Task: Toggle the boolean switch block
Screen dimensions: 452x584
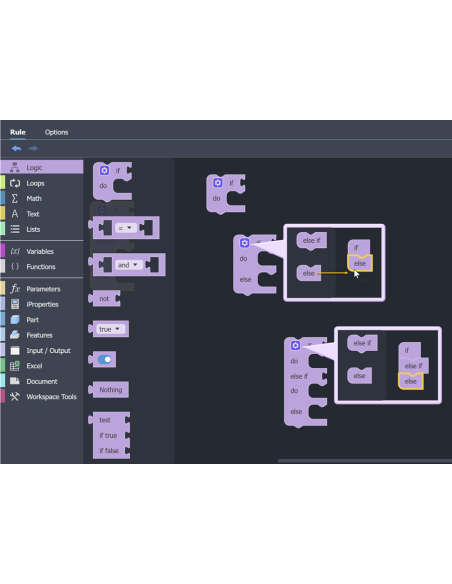Action: [104, 359]
